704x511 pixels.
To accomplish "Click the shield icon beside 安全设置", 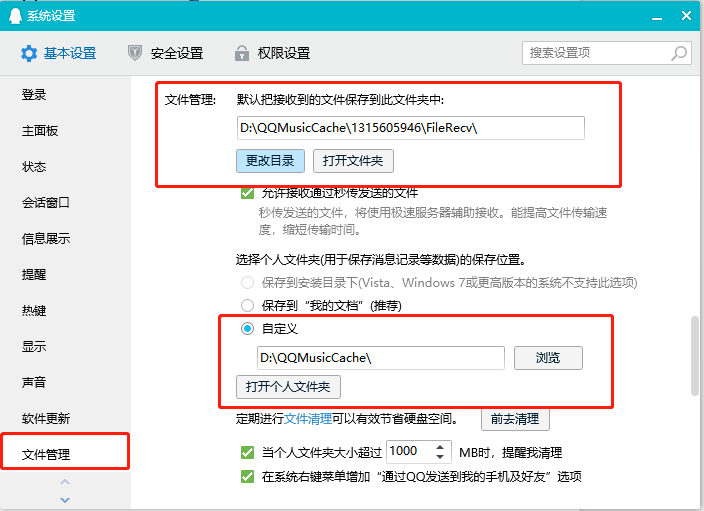I will point(135,53).
